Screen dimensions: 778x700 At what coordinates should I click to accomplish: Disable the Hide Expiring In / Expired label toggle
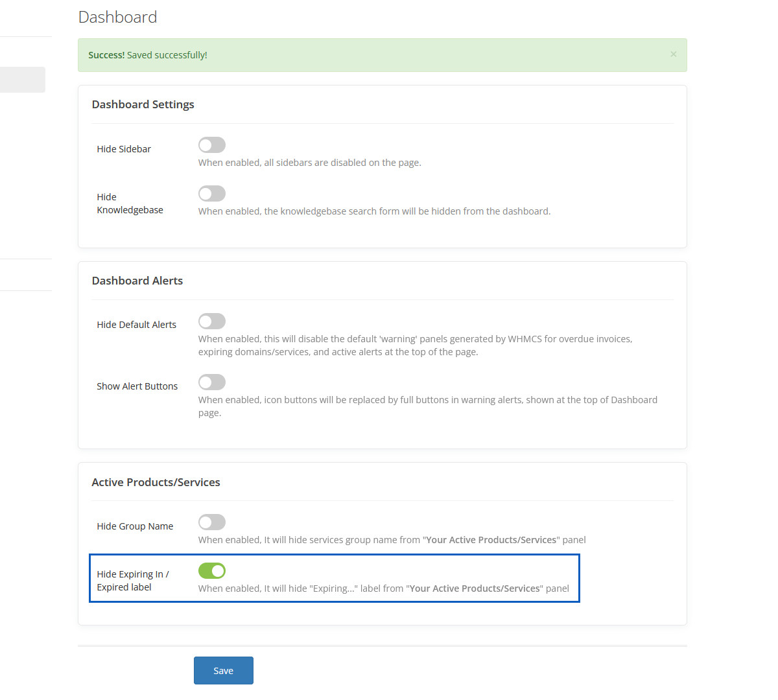(212, 571)
